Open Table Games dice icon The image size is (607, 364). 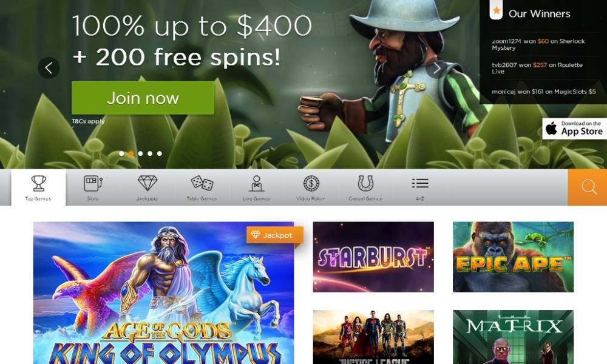(202, 183)
